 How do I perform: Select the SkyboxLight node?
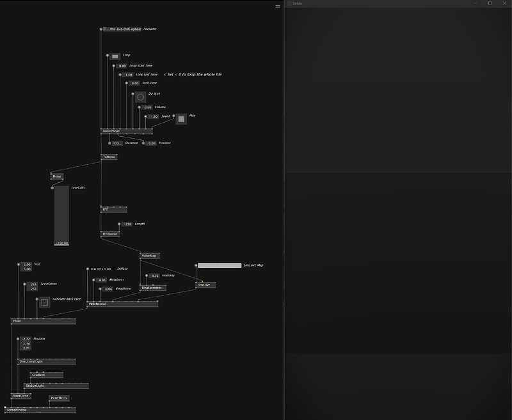click(x=56, y=385)
